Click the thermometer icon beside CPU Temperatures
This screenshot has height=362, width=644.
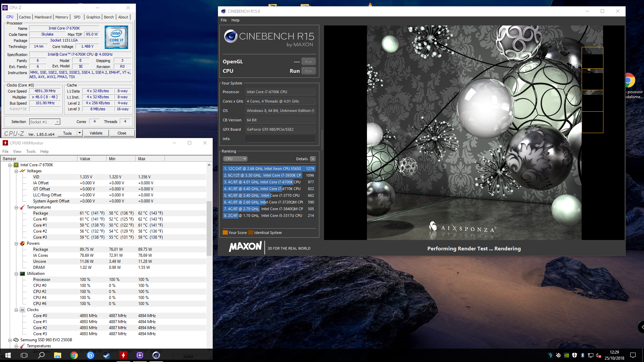click(22, 207)
